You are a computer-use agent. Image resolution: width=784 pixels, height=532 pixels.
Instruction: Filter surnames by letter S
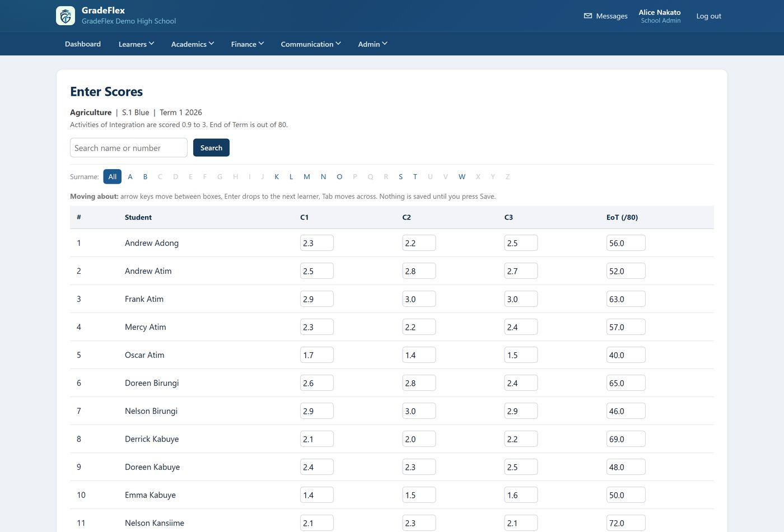[400, 176]
